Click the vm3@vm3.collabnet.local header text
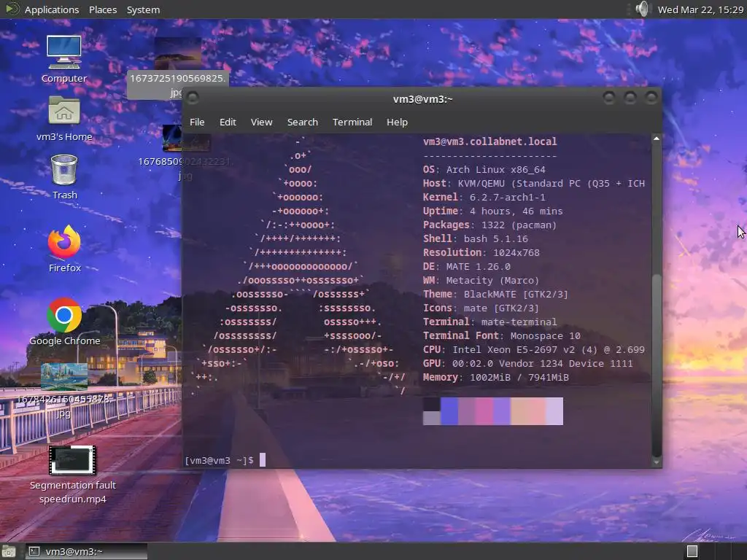The width and height of the screenshot is (747, 560). point(489,141)
